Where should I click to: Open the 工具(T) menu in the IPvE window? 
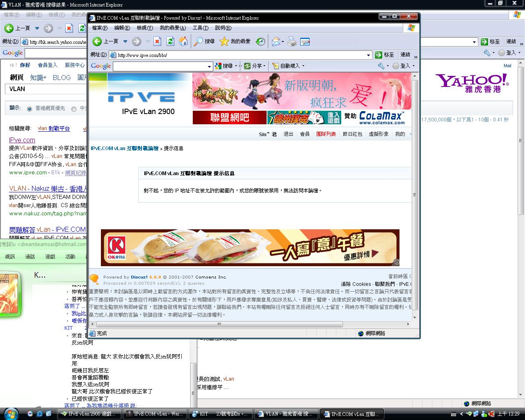[x=200, y=28]
